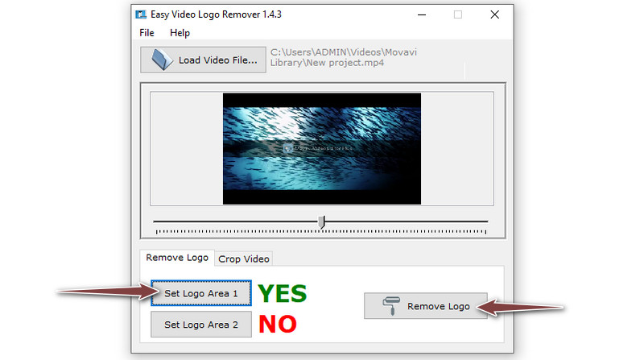Image resolution: width=644 pixels, height=360 pixels.
Task: Click the watermark logo in the video center
Action: (x=318, y=148)
